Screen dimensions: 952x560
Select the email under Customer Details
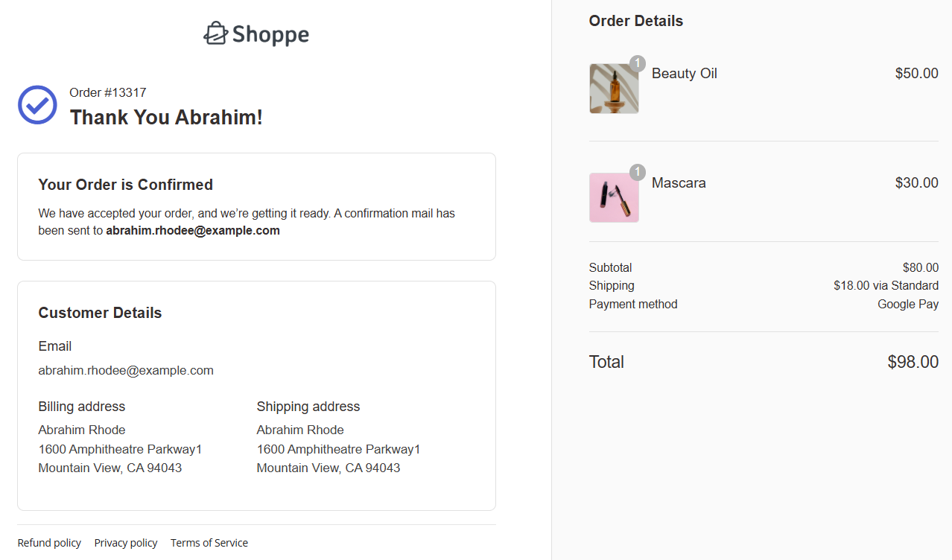click(x=126, y=370)
